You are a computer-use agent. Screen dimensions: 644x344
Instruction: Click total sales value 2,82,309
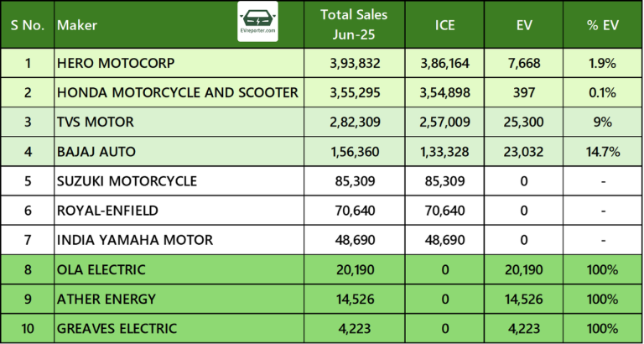pyautogui.click(x=354, y=122)
